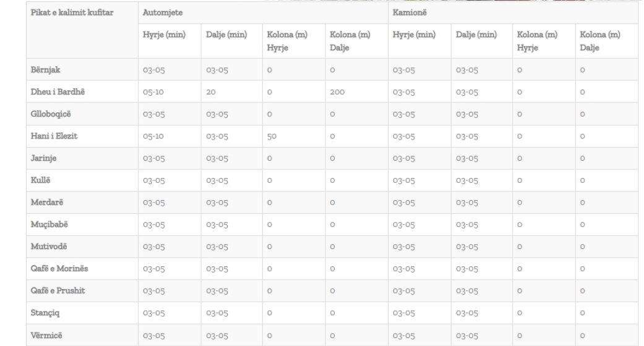Select the Jarinje crossing name
Screen dimensions: 644x346
coord(43,158)
